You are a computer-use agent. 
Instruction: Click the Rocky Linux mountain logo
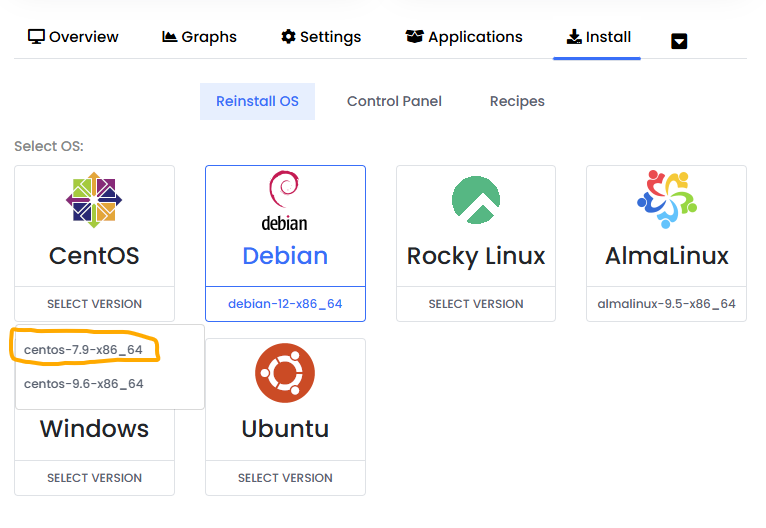click(x=476, y=200)
